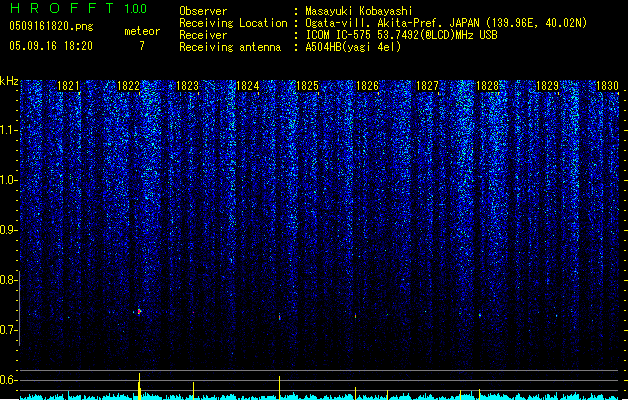The image size is (629, 400).
Task: Click the meteor echo at 1826
Action: point(355,316)
